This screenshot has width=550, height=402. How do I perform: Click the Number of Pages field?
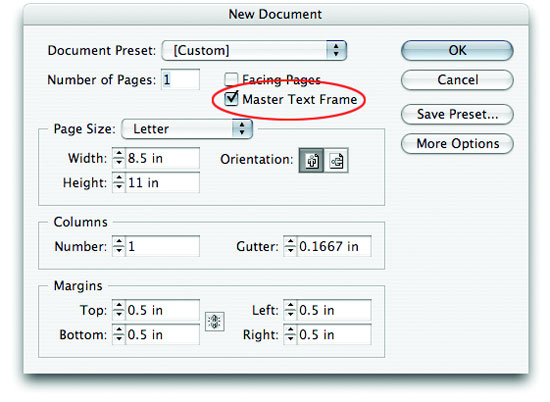(180, 79)
